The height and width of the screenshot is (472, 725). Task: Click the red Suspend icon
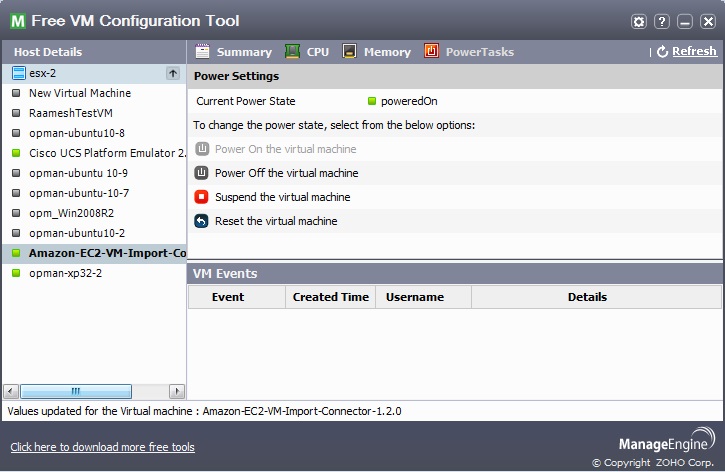pyautogui.click(x=201, y=197)
